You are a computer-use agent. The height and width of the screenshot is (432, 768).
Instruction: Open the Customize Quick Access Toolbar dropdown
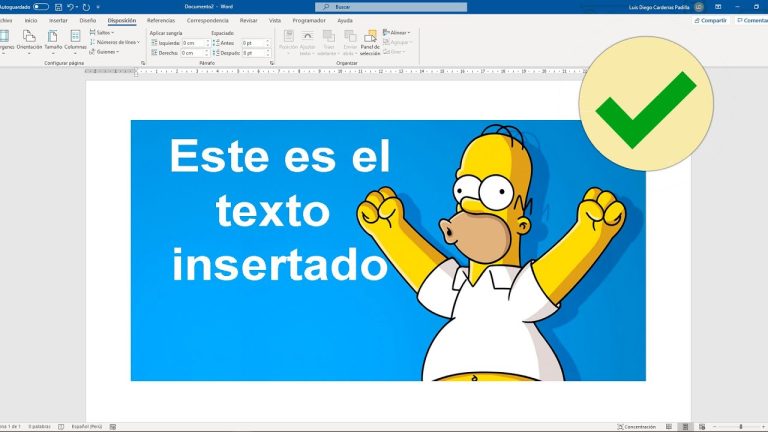tap(98, 7)
